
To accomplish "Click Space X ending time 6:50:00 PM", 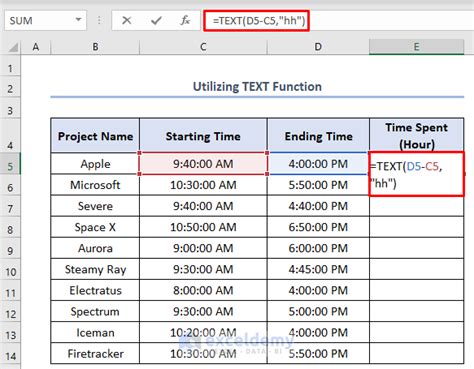I will point(318,227).
